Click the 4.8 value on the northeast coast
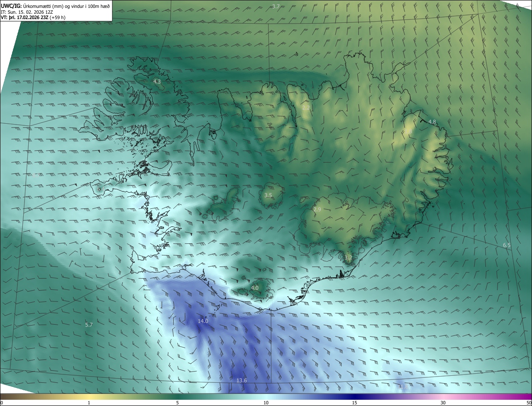 coord(432,122)
